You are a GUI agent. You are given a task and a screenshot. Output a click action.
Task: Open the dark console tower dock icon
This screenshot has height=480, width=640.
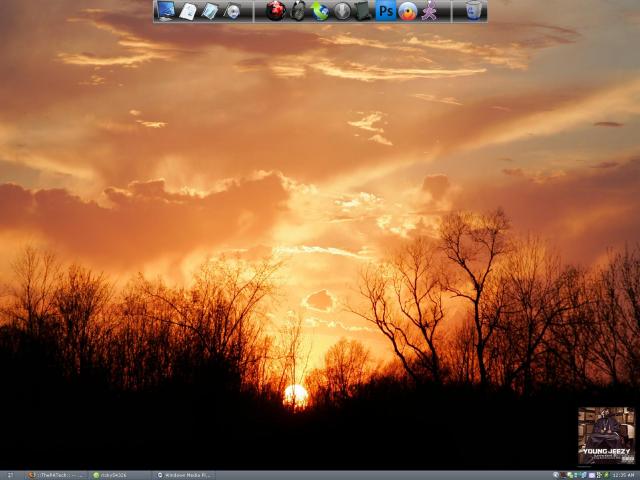click(363, 11)
